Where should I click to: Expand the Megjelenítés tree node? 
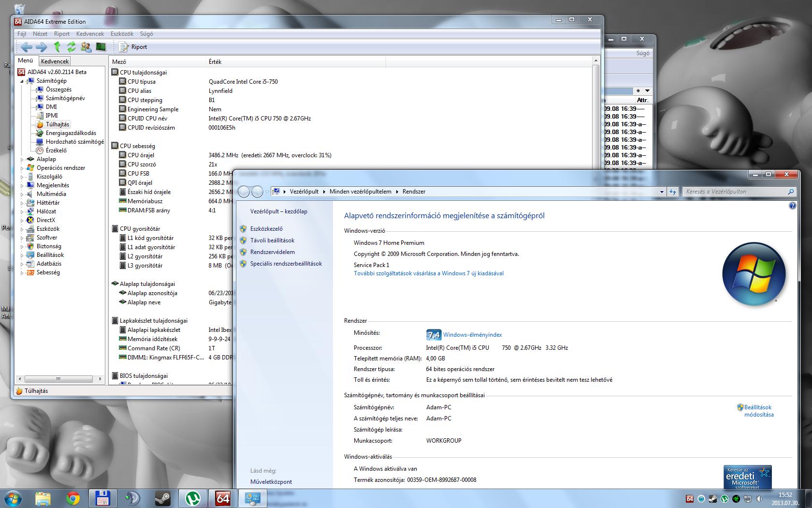tap(22, 186)
